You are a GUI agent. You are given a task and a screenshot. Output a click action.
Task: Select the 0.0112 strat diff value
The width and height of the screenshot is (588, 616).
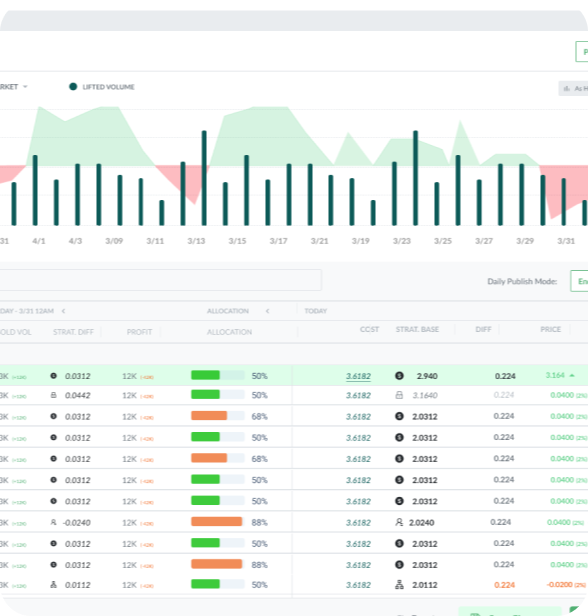77,585
